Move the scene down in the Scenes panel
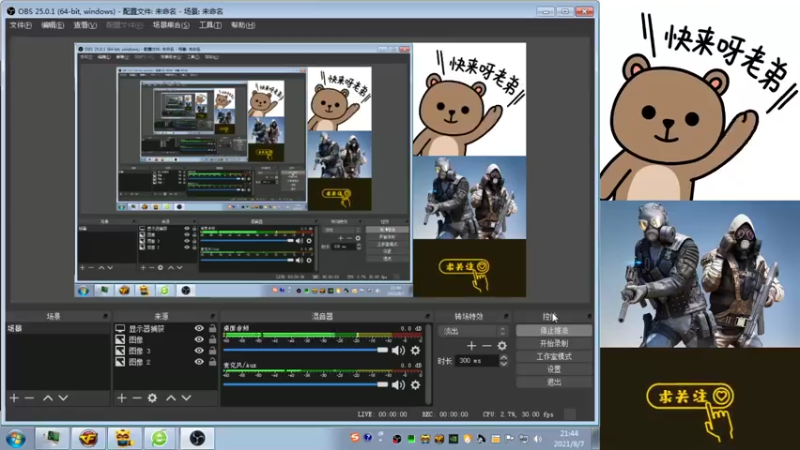Viewport: 800px width, 450px height. pos(63,398)
